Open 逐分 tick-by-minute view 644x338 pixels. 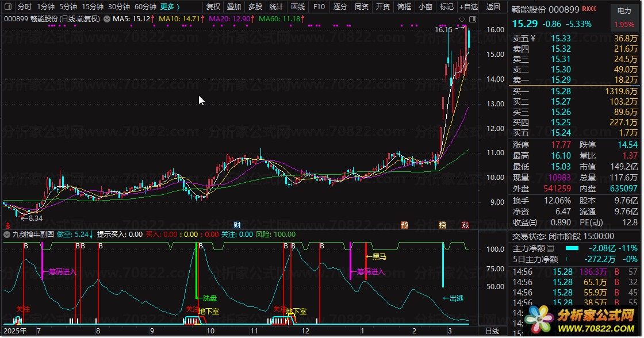340,6
